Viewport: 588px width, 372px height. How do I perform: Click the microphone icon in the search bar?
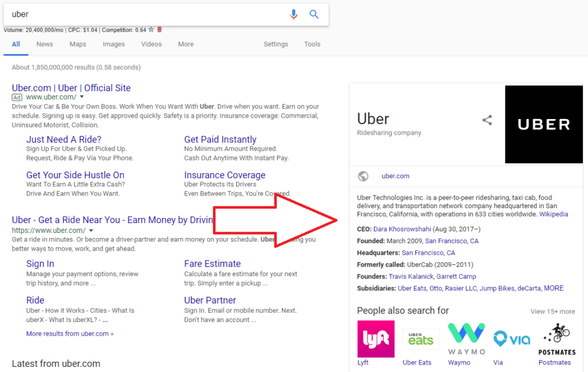coord(294,14)
